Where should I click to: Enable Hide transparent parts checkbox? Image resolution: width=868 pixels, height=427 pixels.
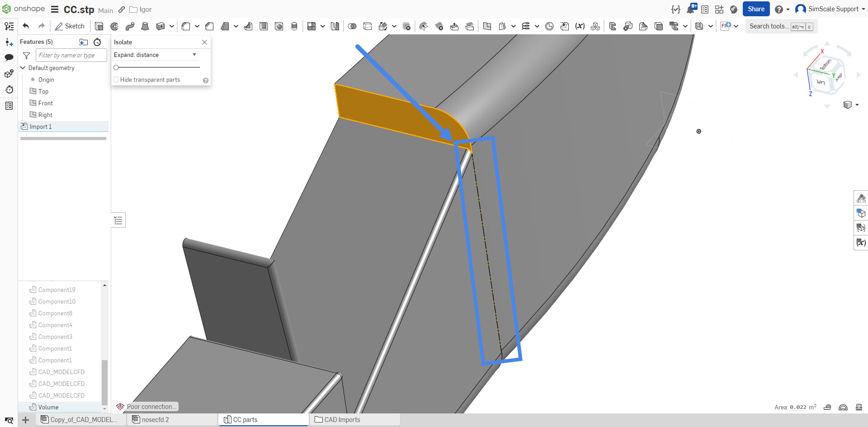[x=116, y=80]
